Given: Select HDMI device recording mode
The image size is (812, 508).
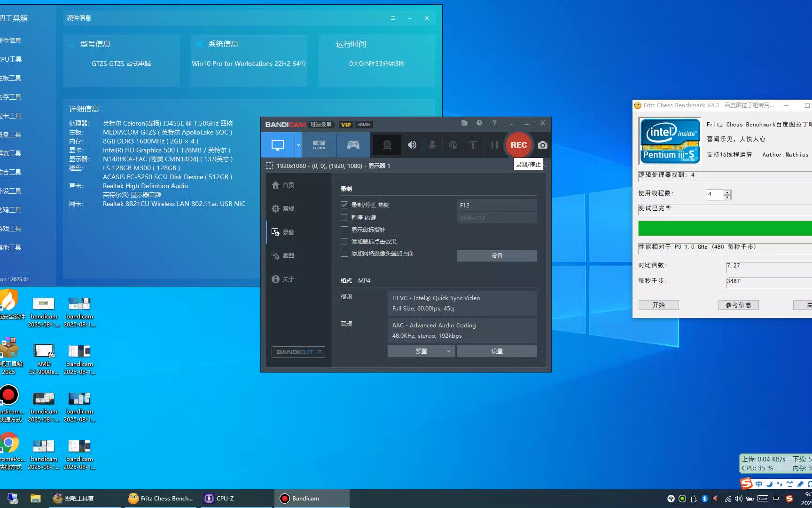Looking at the screenshot, I should (x=319, y=145).
